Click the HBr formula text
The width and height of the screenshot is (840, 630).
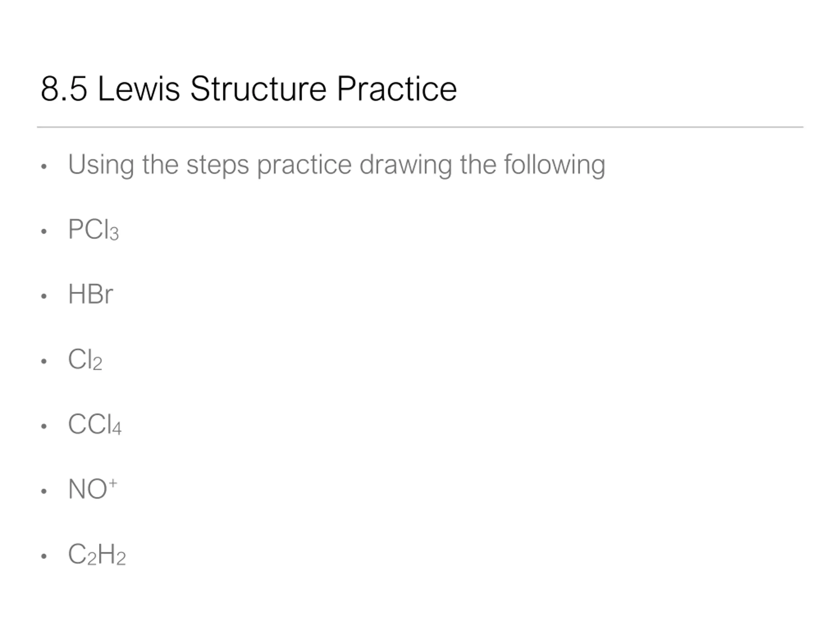pos(90,294)
